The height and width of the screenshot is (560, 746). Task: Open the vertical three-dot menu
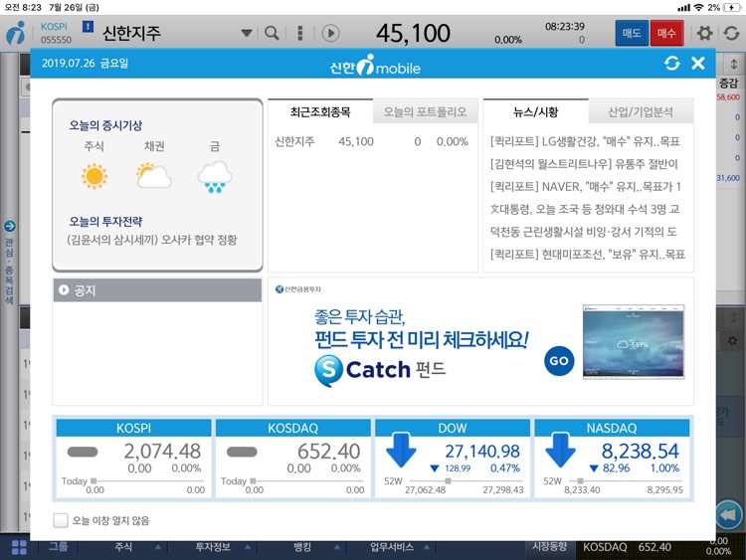(299, 33)
